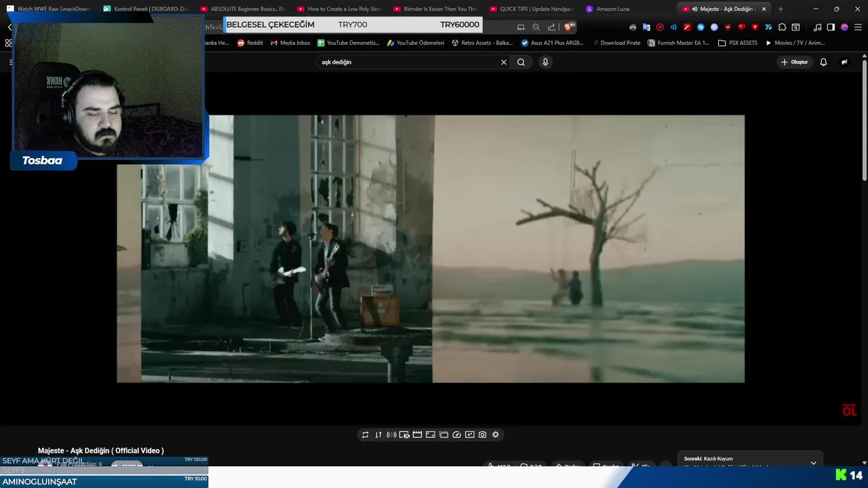
Task: Switch to the Kontrol Paneli | DISBOARD tab
Action: point(146,9)
